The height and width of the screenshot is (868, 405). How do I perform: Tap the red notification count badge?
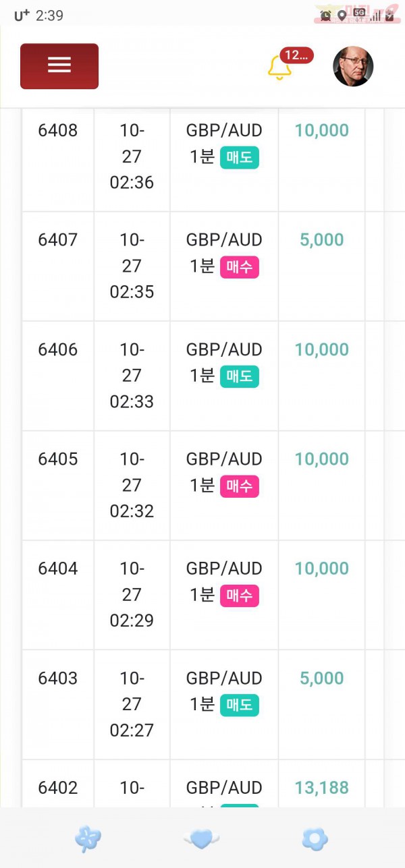pos(296,55)
